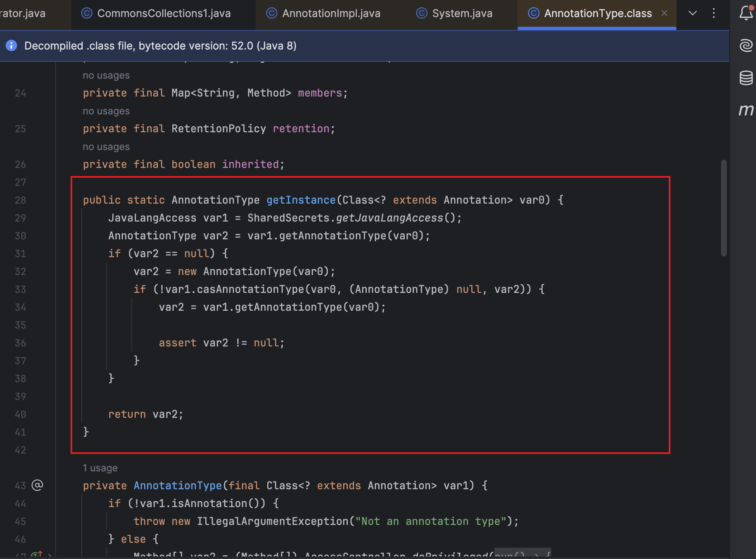Click the 'retention' field name
756x559 pixels.
tap(301, 129)
